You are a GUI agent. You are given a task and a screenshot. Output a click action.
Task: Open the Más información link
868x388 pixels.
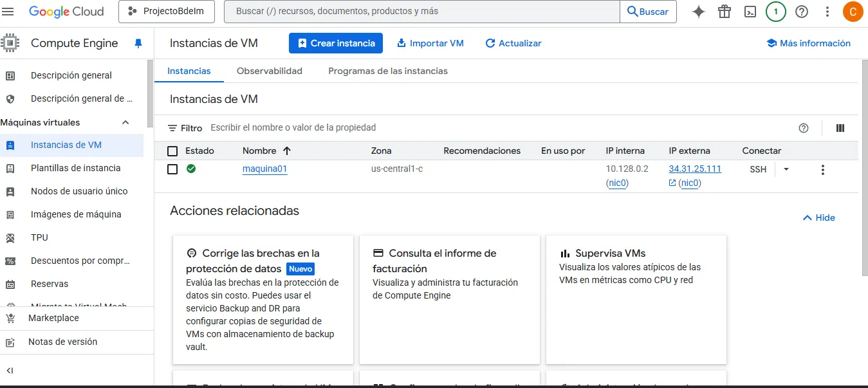coord(808,43)
